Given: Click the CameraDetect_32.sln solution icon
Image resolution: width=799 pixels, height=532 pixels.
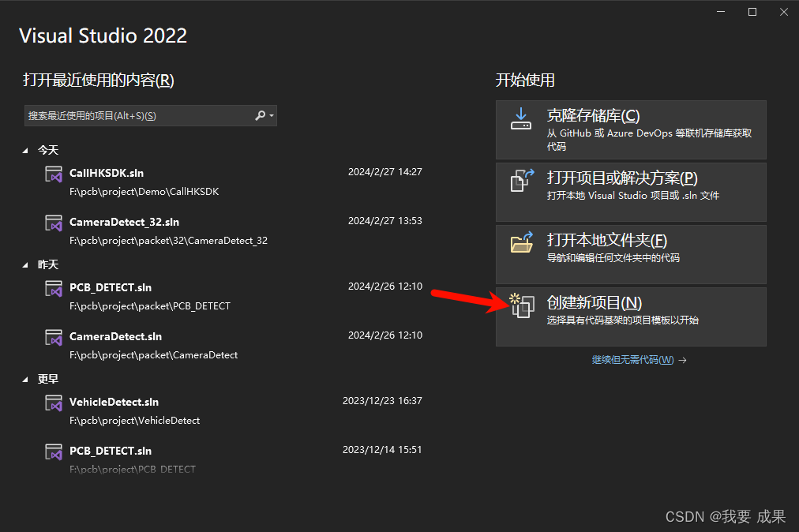Looking at the screenshot, I should (54, 223).
